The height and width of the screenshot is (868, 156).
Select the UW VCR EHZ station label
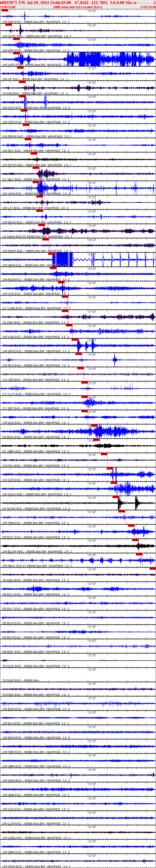[x=36, y=294]
